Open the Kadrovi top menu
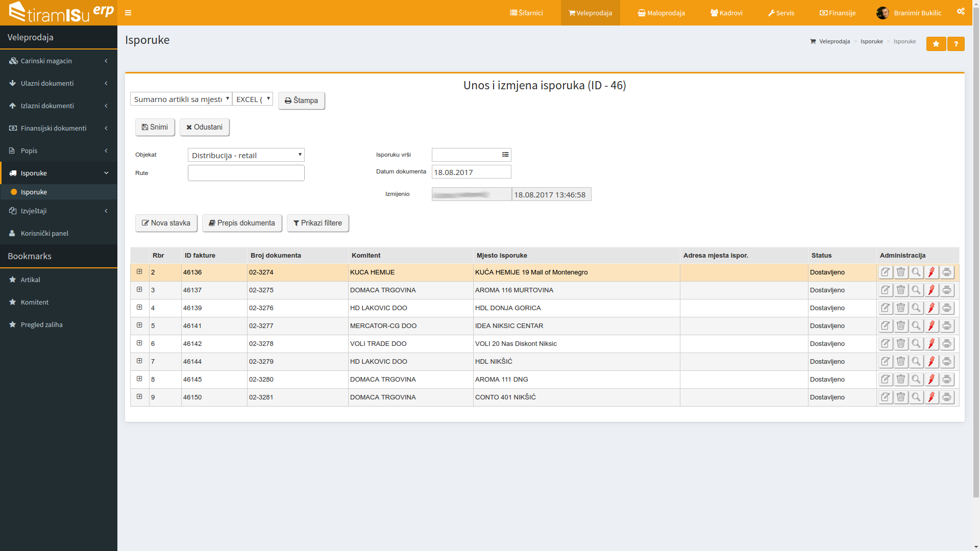 pyautogui.click(x=726, y=13)
